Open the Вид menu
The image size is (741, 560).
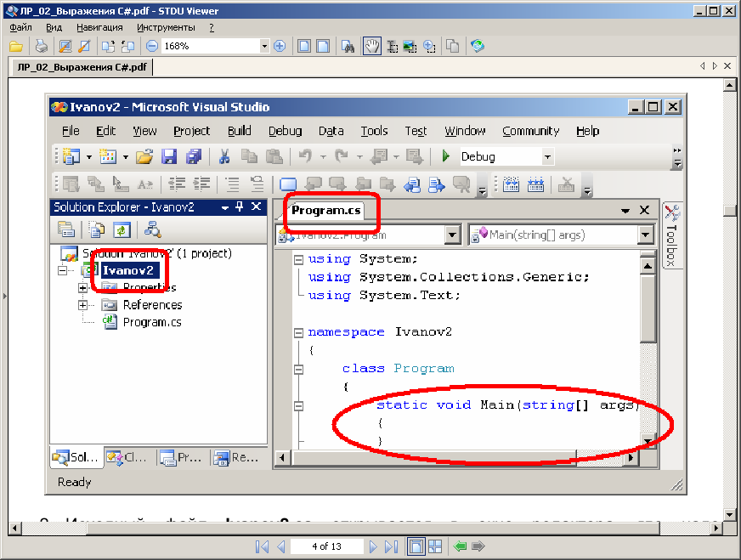click(54, 27)
